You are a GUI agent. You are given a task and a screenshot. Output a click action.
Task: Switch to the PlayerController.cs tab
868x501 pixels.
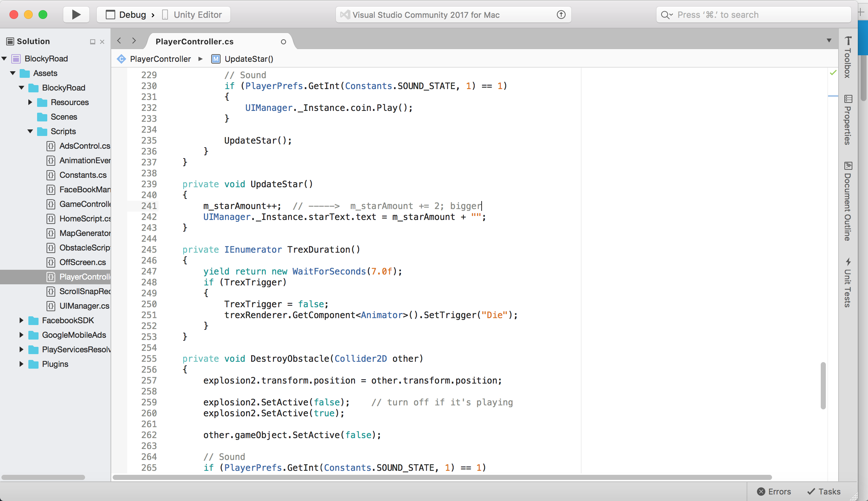point(194,41)
